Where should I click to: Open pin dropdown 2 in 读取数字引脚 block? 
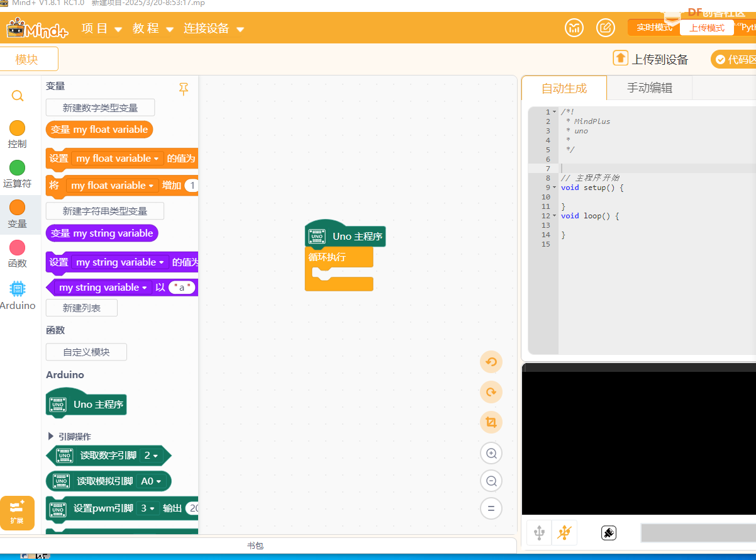[x=151, y=456]
